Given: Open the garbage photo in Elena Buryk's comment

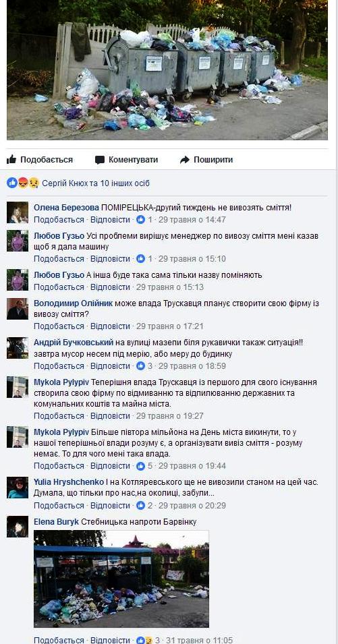Looking at the screenshot, I should 121,579.
